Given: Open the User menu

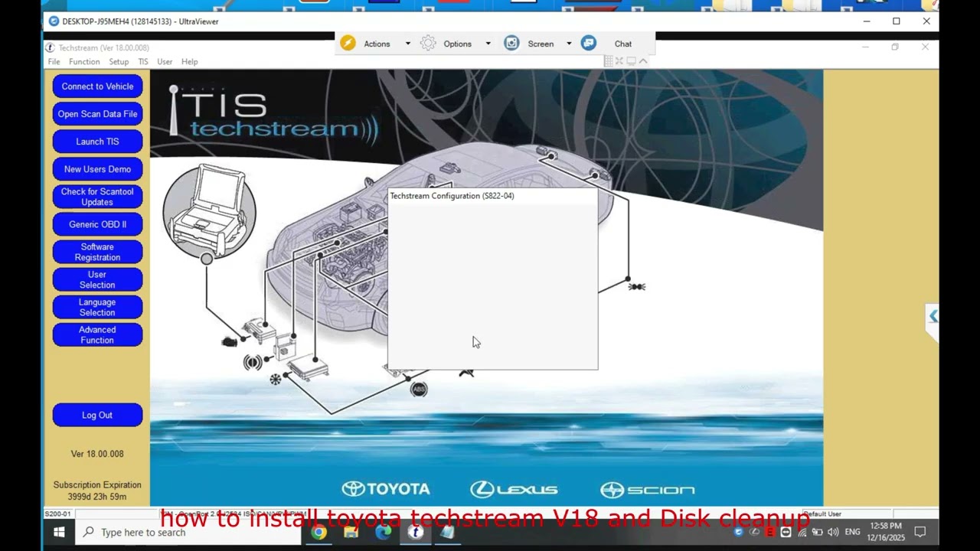Looking at the screenshot, I should [165, 62].
